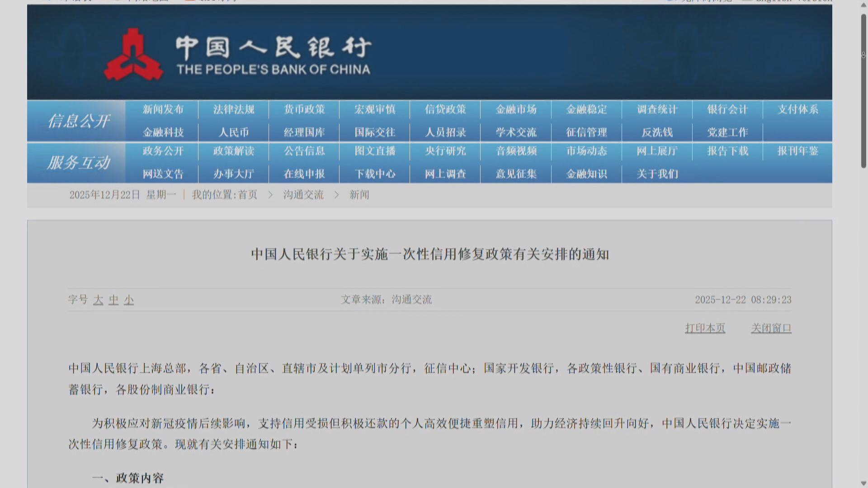The width and height of the screenshot is (868, 488).
Task: Browse the 人民币 Renminbi section
Action: (232, 132)
